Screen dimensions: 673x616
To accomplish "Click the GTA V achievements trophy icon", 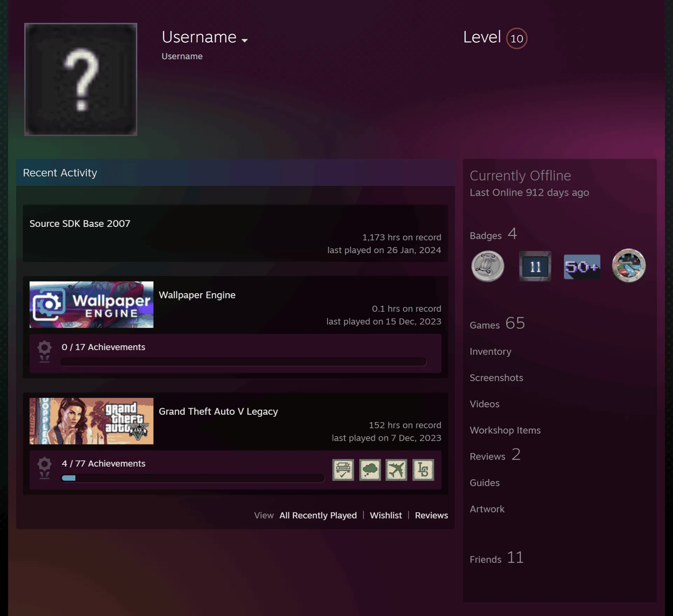I will click(x=45, y=468).
